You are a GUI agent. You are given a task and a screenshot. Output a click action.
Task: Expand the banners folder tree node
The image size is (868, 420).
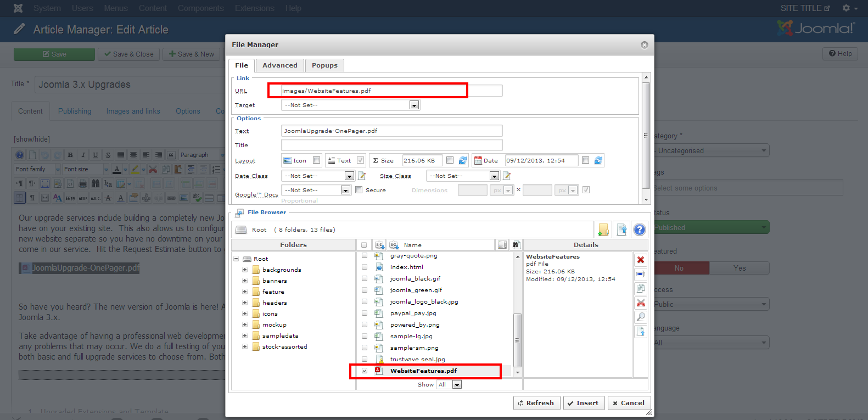tap(245, 281)
